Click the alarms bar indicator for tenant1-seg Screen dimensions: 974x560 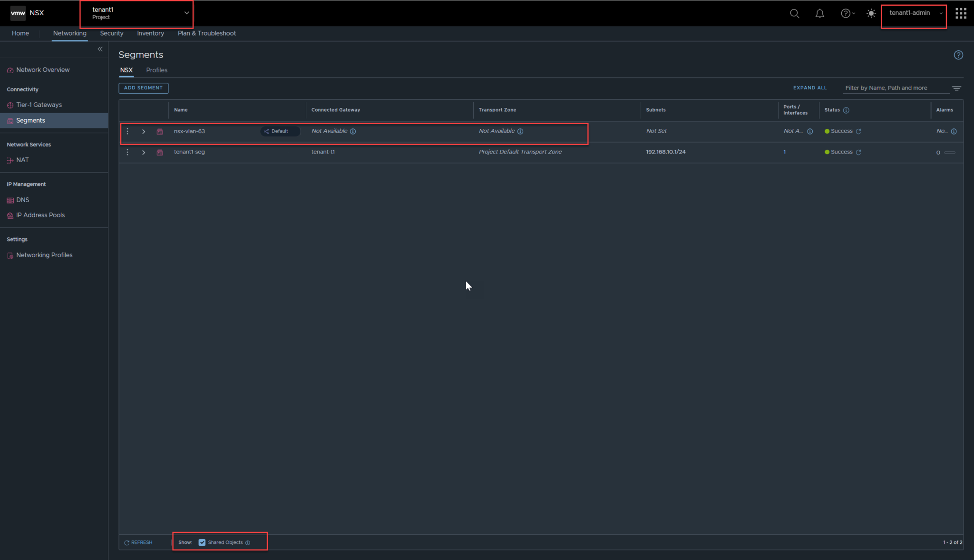[x=950, y=153]
